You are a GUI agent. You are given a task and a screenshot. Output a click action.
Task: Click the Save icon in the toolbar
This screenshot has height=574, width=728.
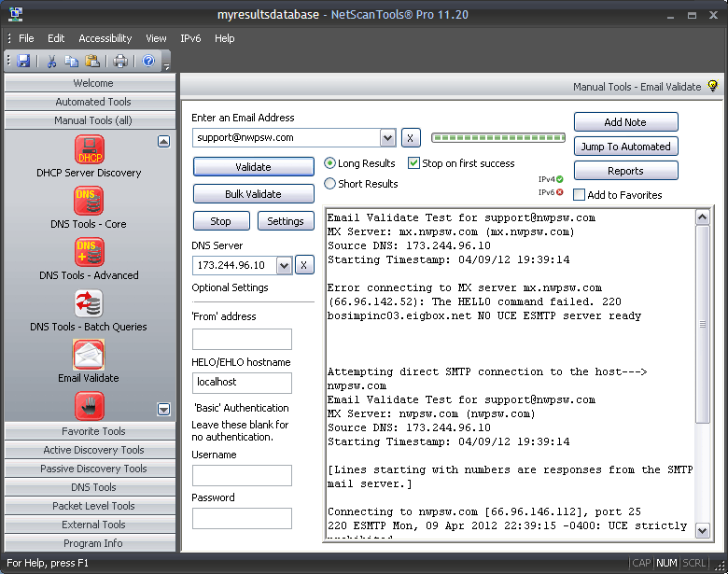(23, 61)
